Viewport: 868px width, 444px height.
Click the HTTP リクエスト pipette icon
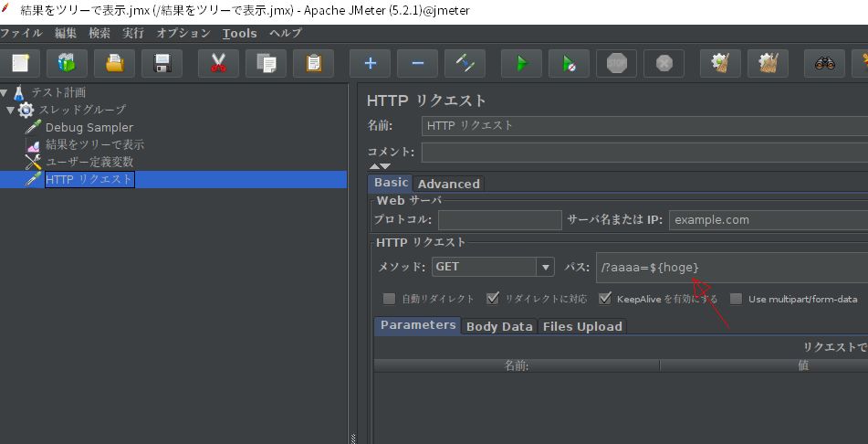[x=33, y=179]
